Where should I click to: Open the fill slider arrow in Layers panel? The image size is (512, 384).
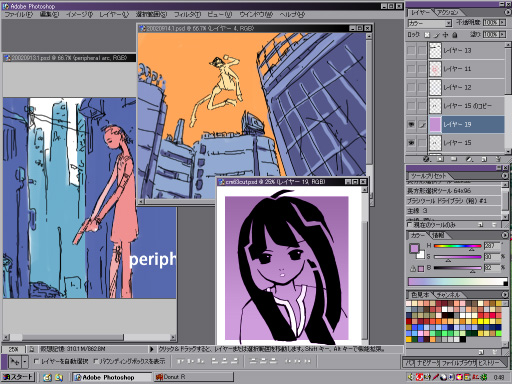pyautogui.click(x=502, y=35)
